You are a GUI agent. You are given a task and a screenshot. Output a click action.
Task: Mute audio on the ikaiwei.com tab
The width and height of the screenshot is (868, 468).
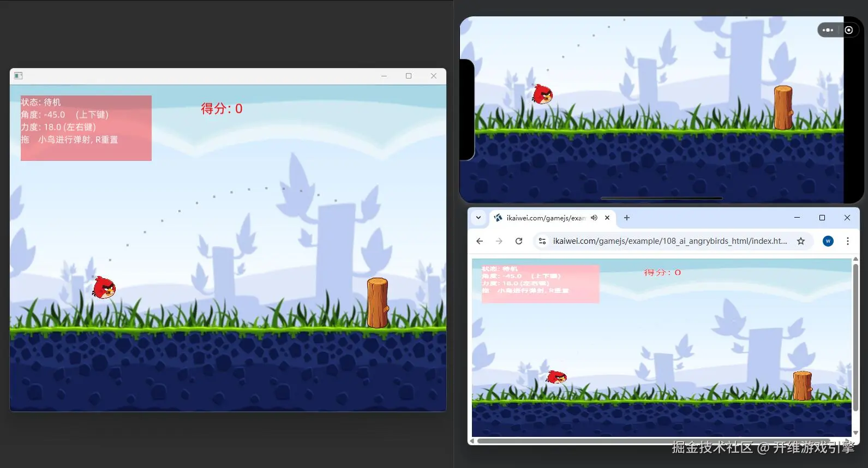click(594, 218)
